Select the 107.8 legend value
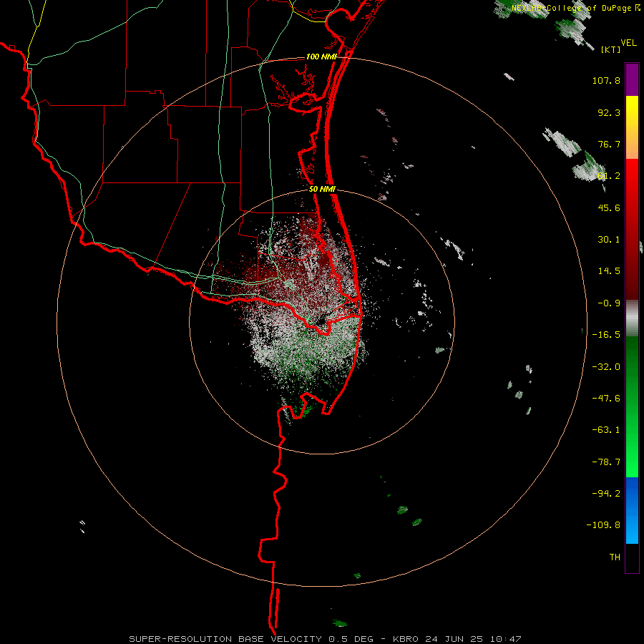Viewport: 644px width, 644px height. [606, 80]
